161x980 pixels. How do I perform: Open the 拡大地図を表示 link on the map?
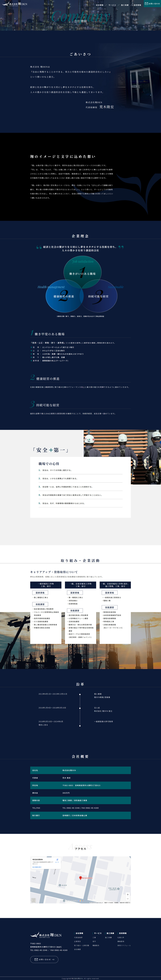pos(37,867)
